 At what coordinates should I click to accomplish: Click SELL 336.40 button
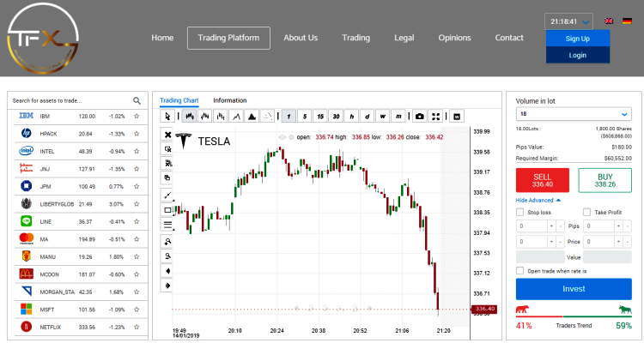pos(543,180)
